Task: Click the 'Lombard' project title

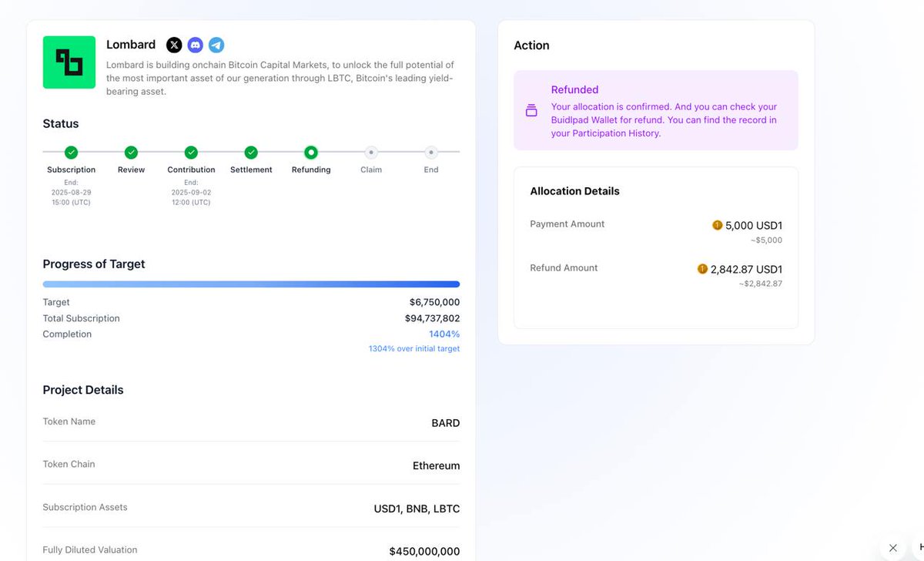Action: tap(131, 45)
